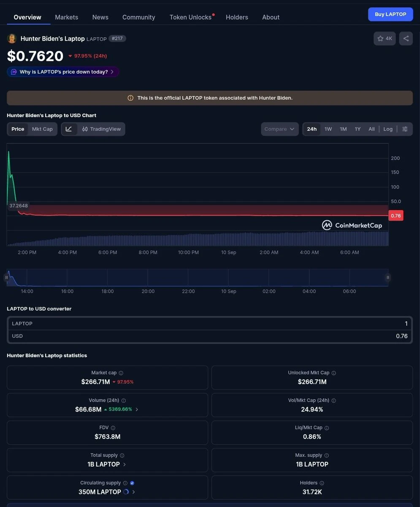Image resolution: width=420 pixels, height=507 pixels.
Task: Grab the right handle of the range navigator
Action: (x=388, y=278)
